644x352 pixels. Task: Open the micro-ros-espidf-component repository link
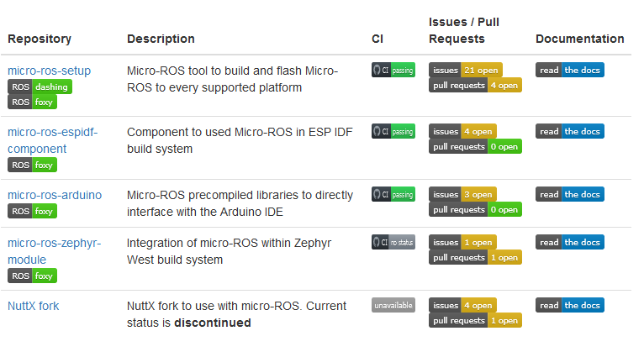pos(53,140)
